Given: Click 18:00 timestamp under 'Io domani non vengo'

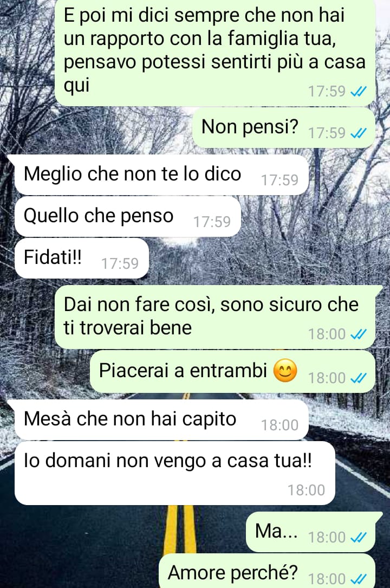Looking at the screenshot, I should [306, 490].
